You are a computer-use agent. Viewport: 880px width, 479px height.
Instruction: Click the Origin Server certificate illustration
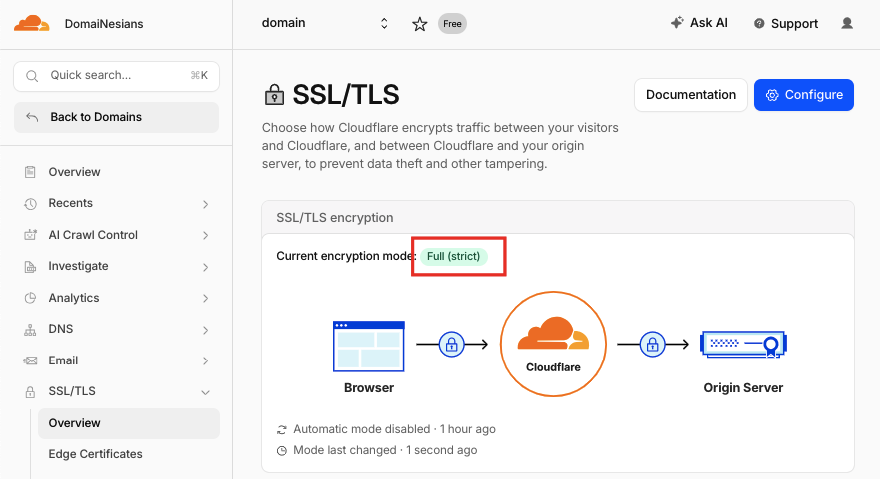click(x=744, y=345)
